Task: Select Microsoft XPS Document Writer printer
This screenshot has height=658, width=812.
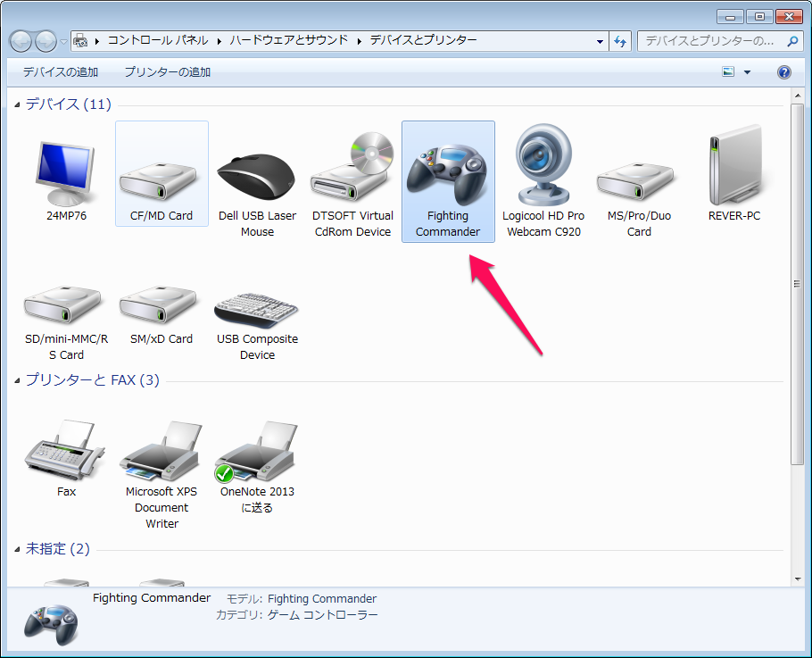Action: tap(161, 451)
